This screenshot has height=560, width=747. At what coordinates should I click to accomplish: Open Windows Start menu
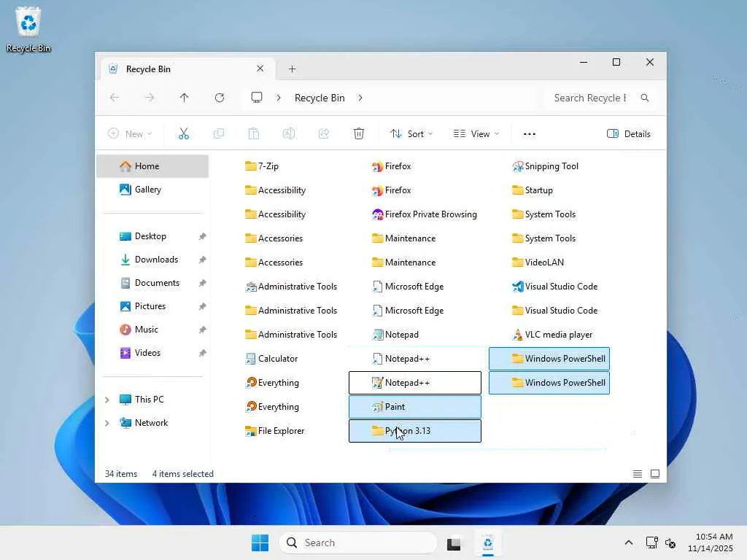(x=260, y=542)
